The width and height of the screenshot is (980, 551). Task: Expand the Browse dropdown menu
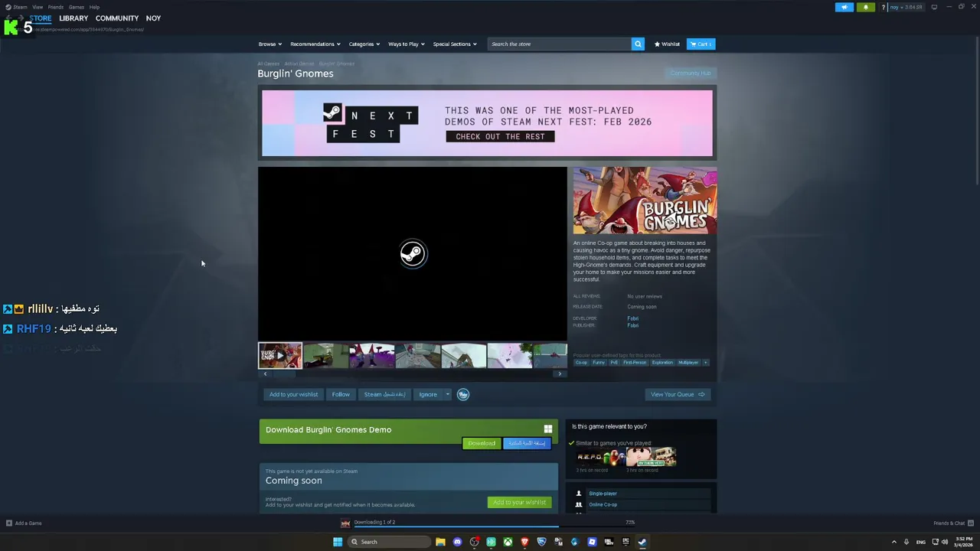click(269, 44)
